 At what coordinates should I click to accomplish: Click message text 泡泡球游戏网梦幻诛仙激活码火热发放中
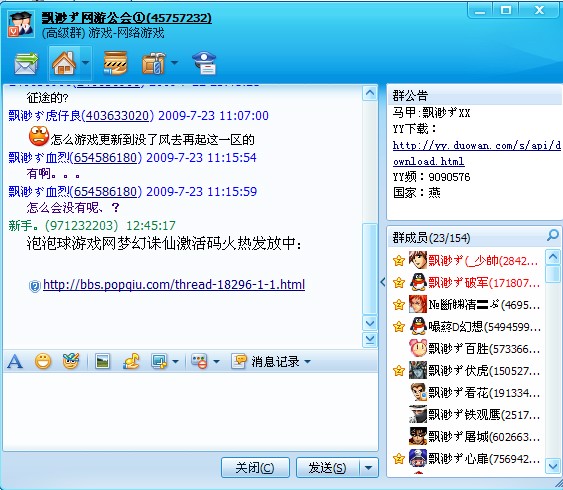(164, 244)
